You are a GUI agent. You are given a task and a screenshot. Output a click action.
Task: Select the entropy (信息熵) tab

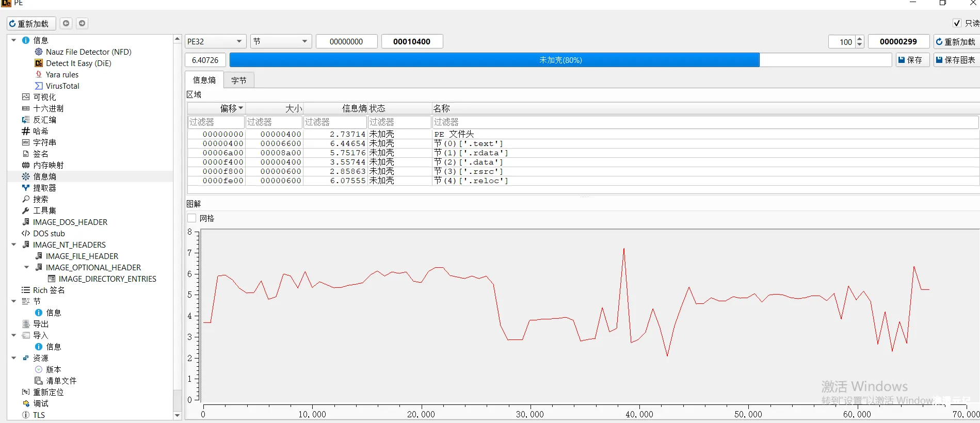204,80
